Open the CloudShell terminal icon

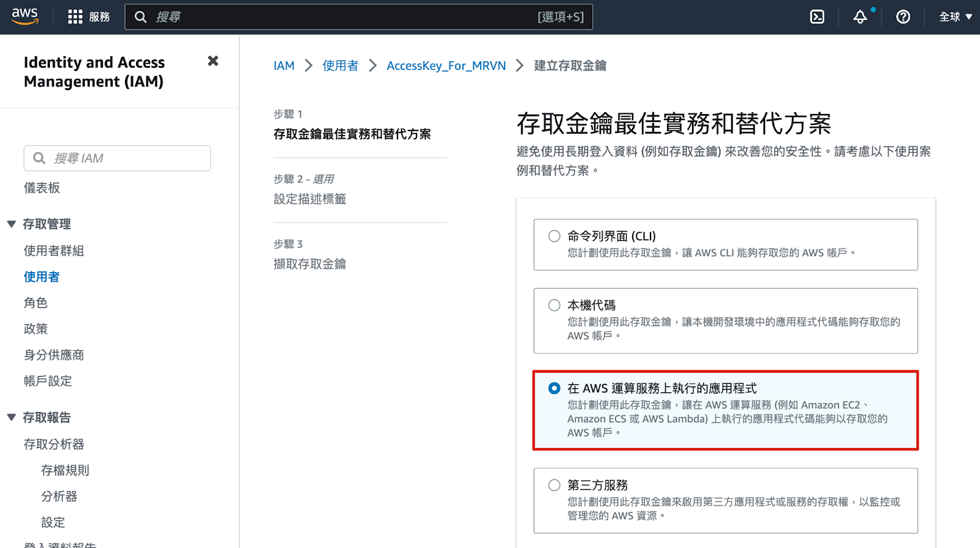click(x=817, y=17)
